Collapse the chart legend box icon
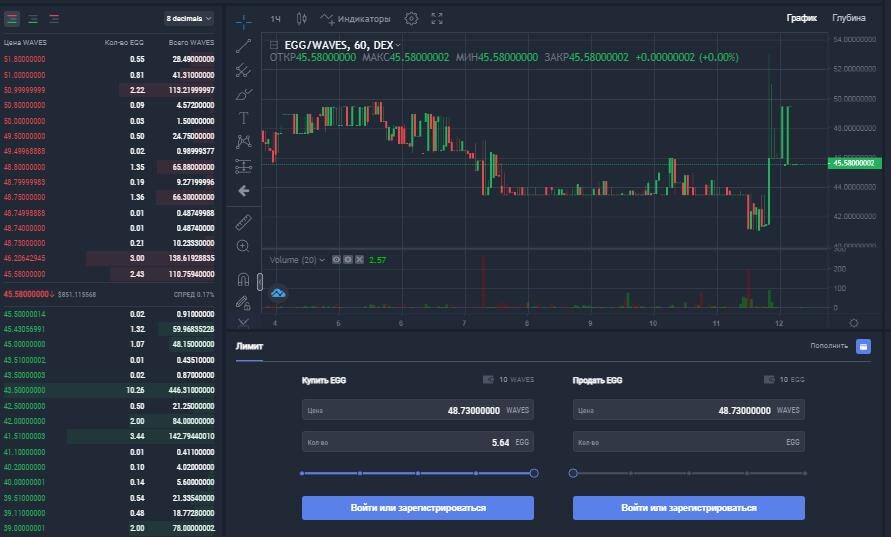The width and height of the screenshot is (891, 537). pyautogui.click(x=274, y=45)
